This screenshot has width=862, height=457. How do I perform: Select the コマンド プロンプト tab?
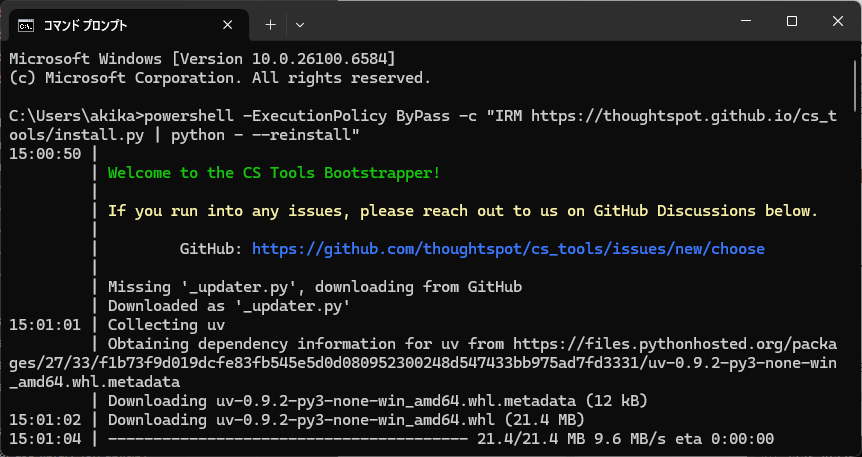point(100,23)
